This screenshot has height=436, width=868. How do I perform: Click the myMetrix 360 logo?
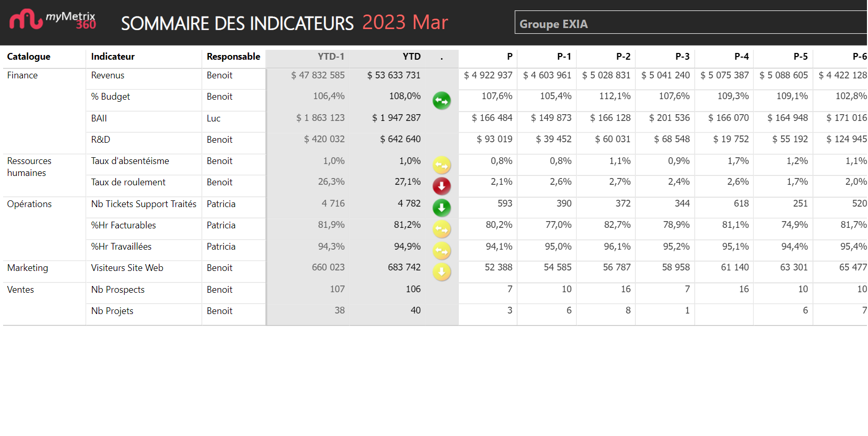[52, 20]
